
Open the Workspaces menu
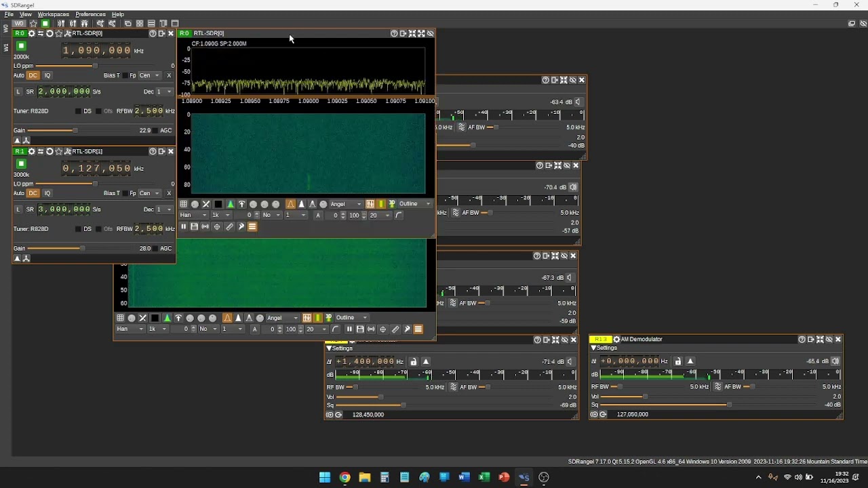(x=54, y=14)
